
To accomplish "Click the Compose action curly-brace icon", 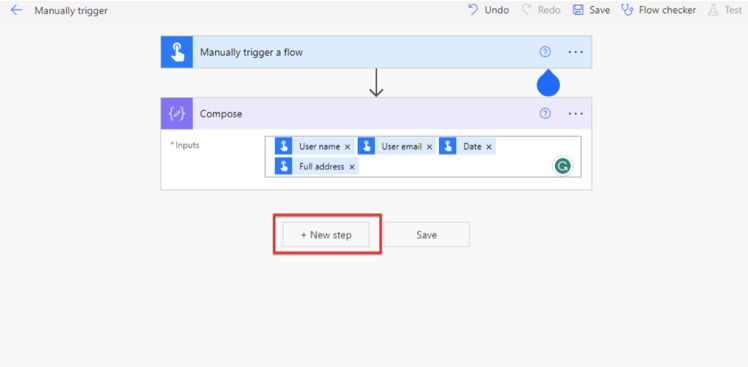I will tap(177, 114).
